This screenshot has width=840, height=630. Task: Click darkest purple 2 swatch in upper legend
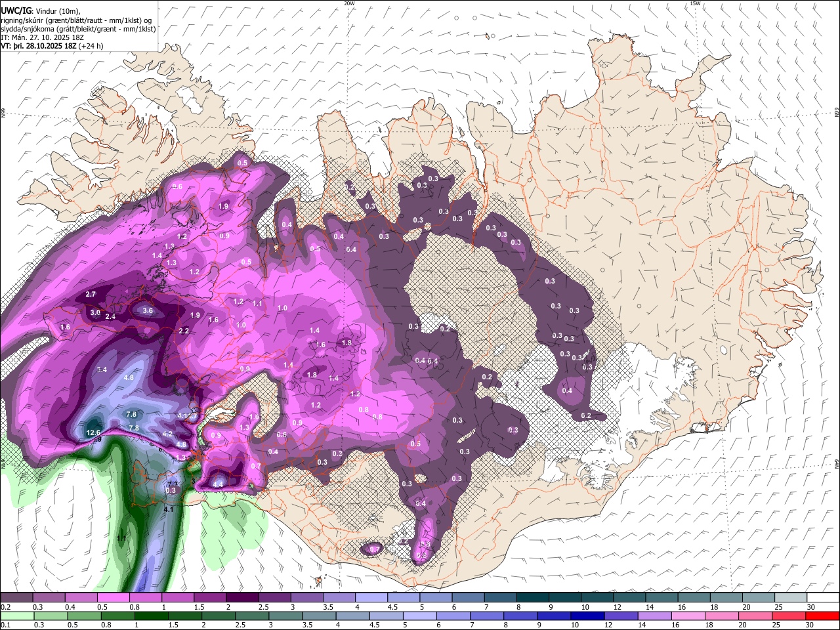(241, 597)
